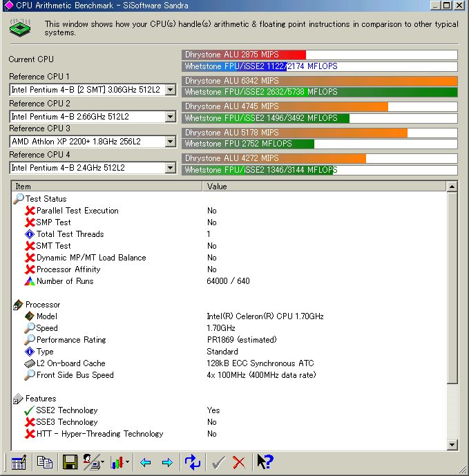
Task: Select '4x 100MHz (400MHz data rate)' value
Action: click(261, 375)
